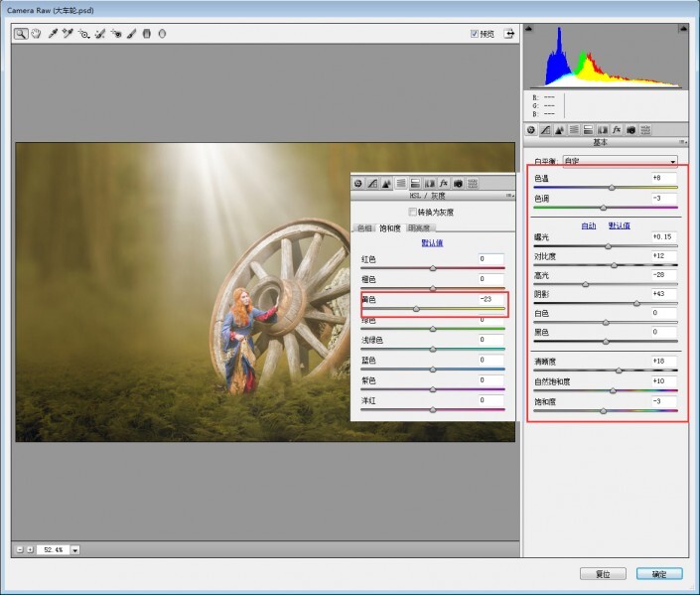Click the 黄色 yellow saturation slider
The height and width of the screenshot is (595, 700).
click(x=416, y=309)
